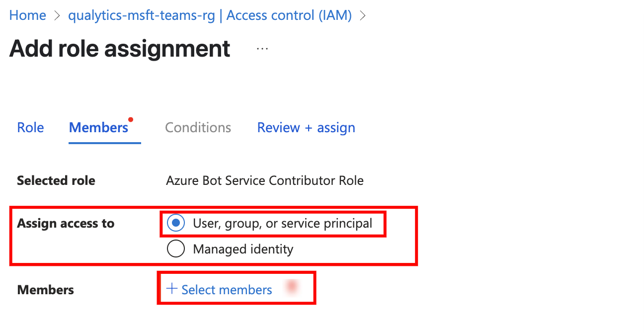Open more options via the ellipsis icon
This screenshot has width=644, height=333.
[x=261, y=48]
